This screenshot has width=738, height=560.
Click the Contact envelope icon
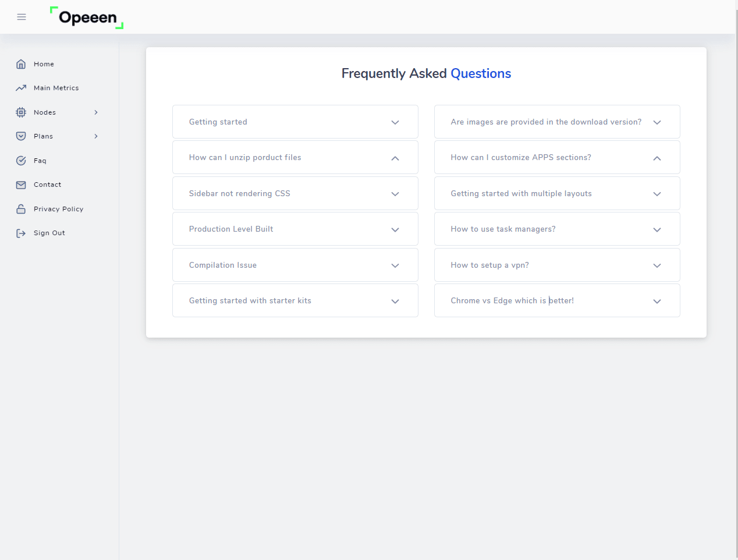click(x=21, y=185)
